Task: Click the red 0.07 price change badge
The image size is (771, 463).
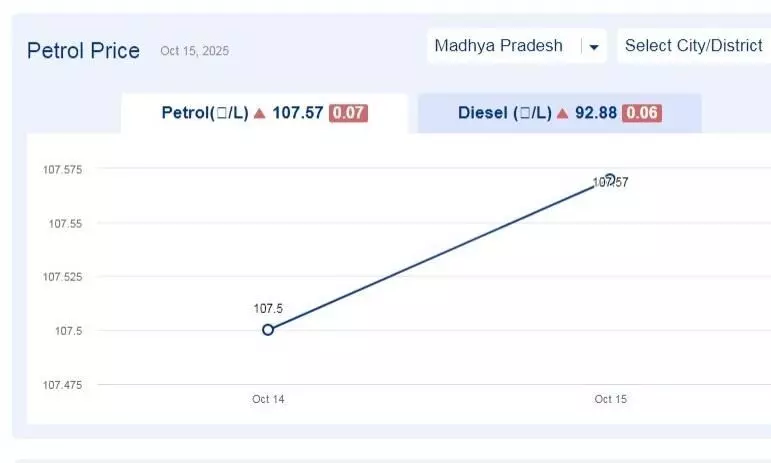Action: 349,113
